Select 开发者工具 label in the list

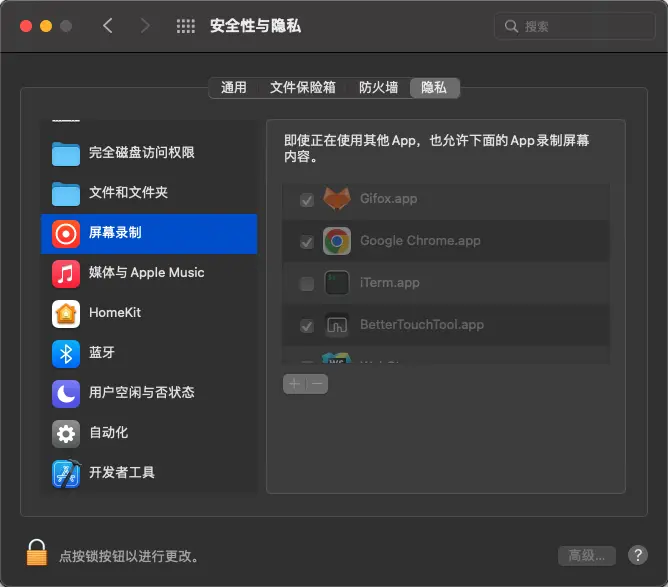click(122, 472)
